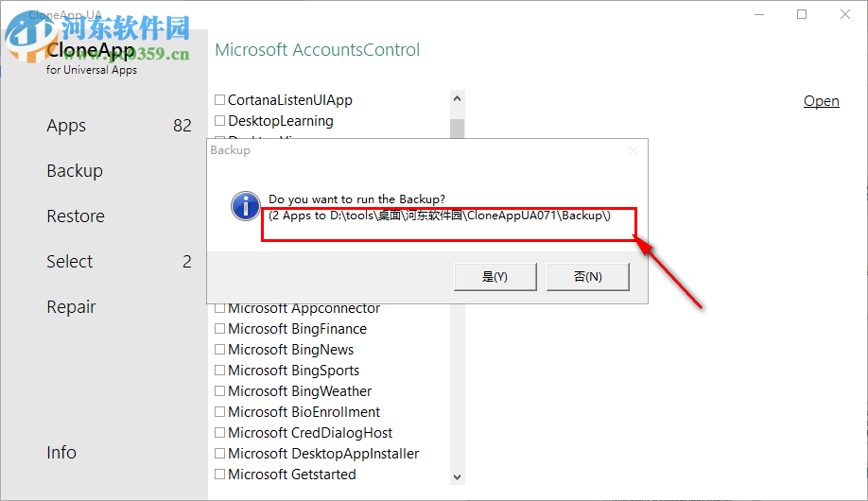This screenshot has width=868, height=501.
Task: Open the Apps section in sidebar
Action: (x=66, y=126)
